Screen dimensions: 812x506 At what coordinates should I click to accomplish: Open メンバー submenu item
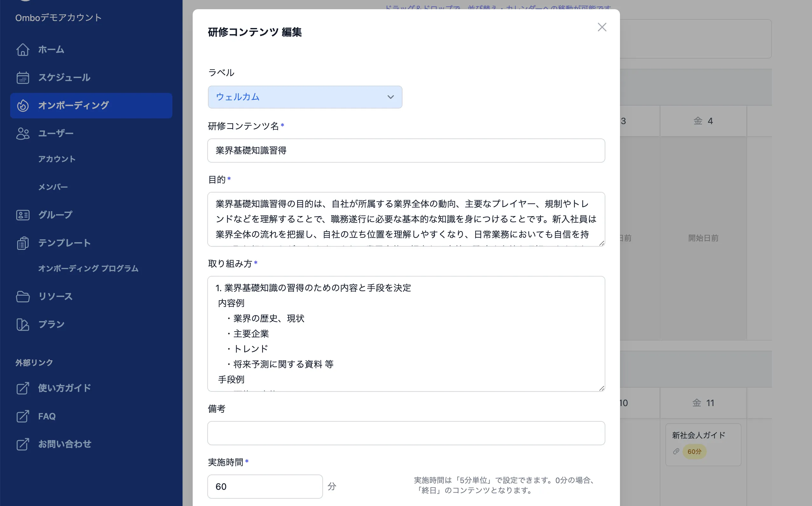coord(53,187)
